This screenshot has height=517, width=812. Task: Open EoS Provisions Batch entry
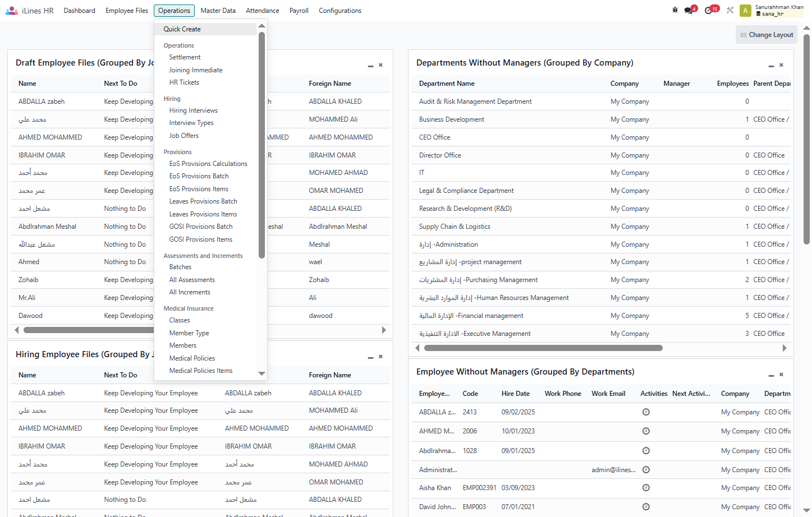coord(205,176)
